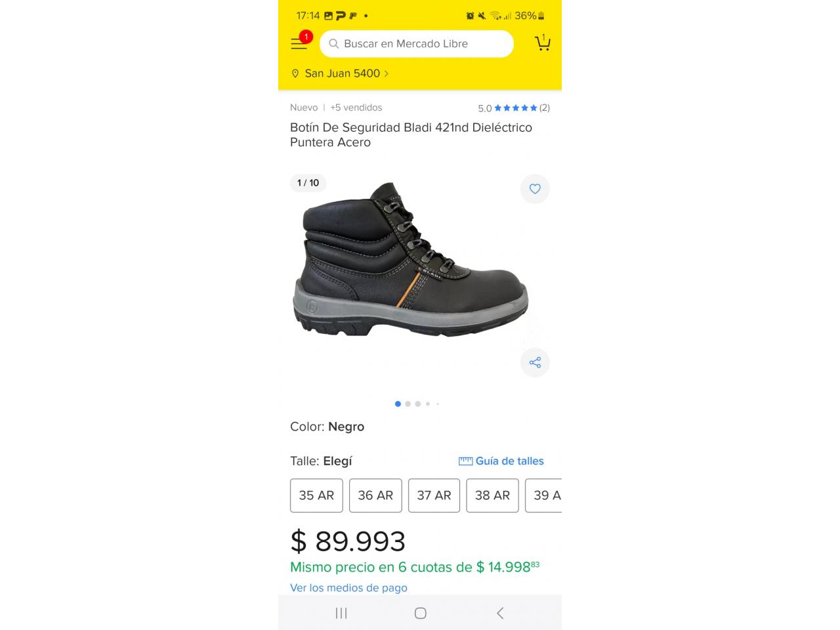Choose size 38 AR
840x630 pixels.
[x=492, y=495]
